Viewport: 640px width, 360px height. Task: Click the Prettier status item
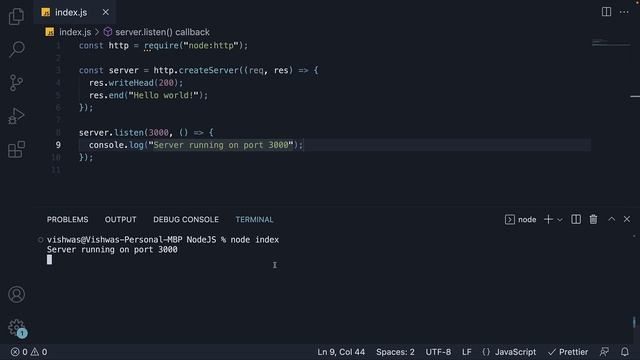pos(568,352)
